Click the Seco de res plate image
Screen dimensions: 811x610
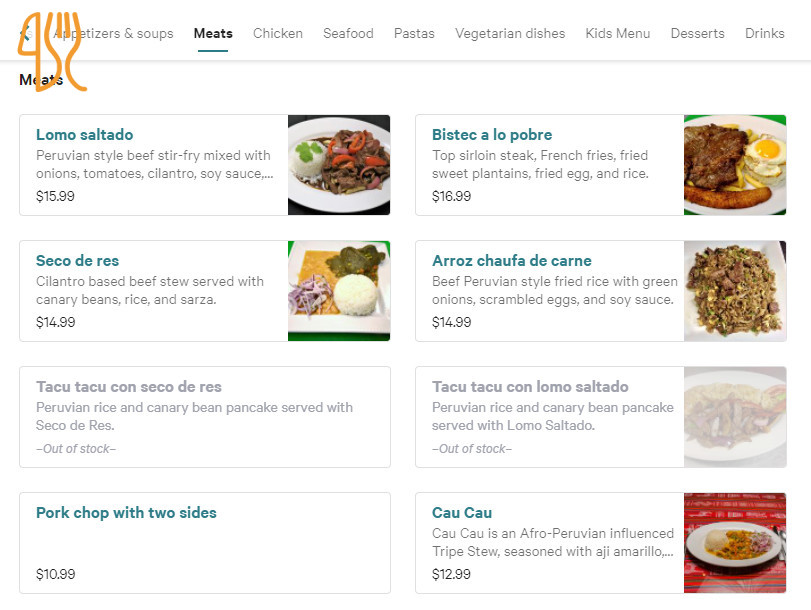(338, 291)
